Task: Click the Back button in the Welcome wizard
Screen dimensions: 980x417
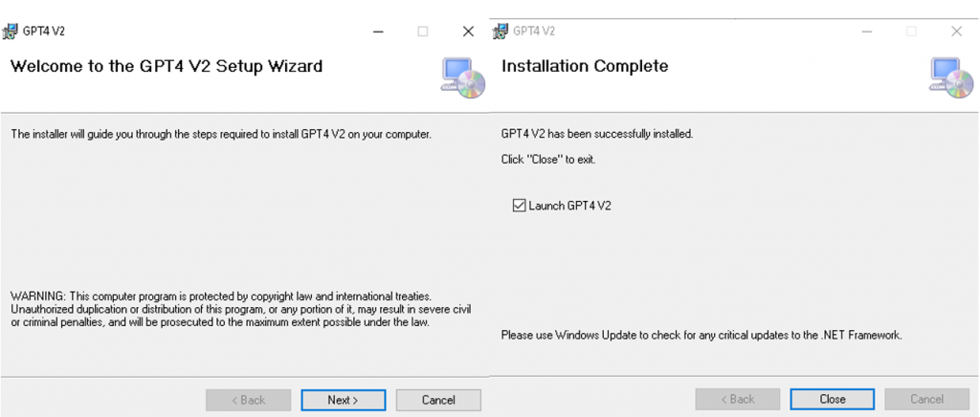Action: tap(248, 400)
